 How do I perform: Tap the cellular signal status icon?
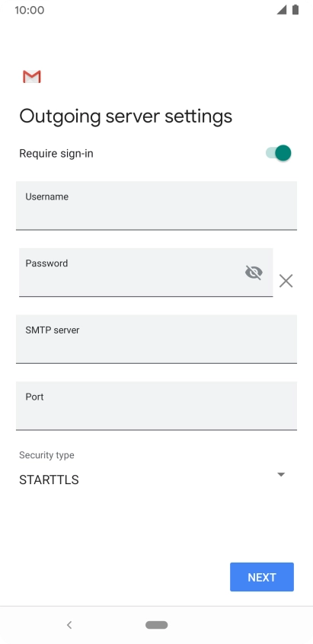click(282, 10)
